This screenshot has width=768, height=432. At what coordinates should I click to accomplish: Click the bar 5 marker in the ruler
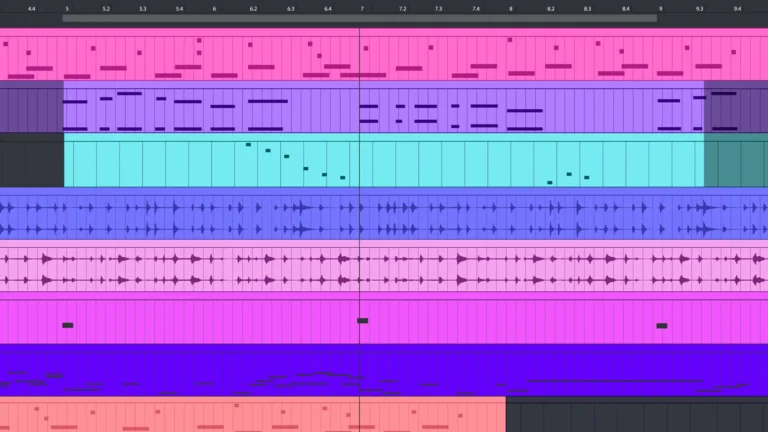coord(67,8)
